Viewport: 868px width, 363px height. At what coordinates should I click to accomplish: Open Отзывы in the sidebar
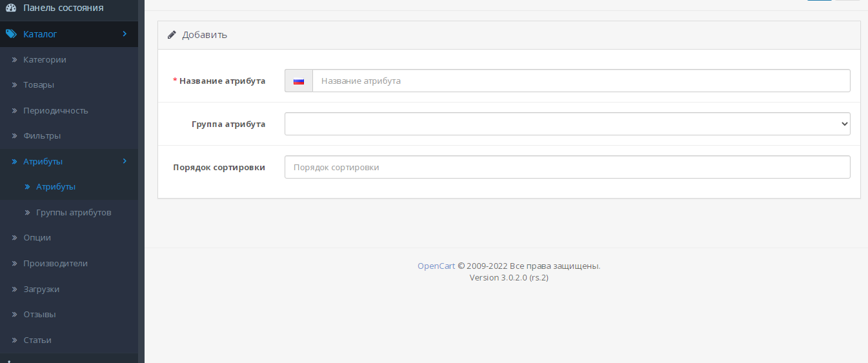pyautogui.click(x=69, y=315)
